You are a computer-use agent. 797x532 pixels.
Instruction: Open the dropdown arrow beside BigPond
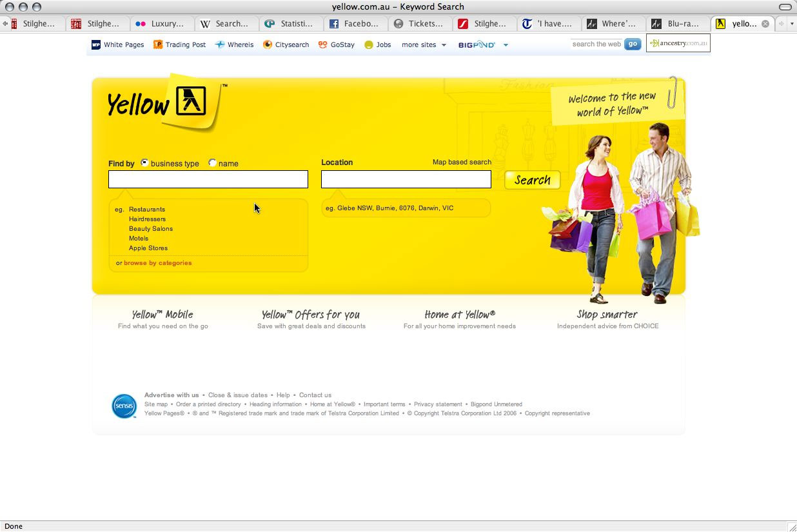[x=506, y=45]
